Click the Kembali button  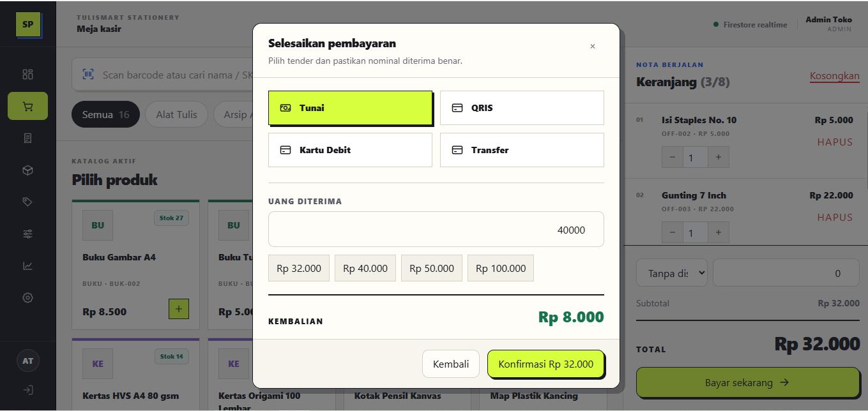coord(451,364)
